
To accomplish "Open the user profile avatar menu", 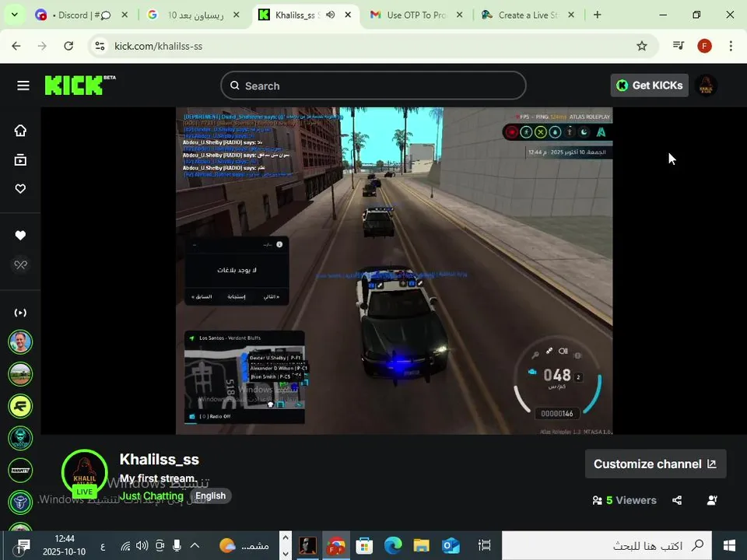I will (x=706, y=86).
